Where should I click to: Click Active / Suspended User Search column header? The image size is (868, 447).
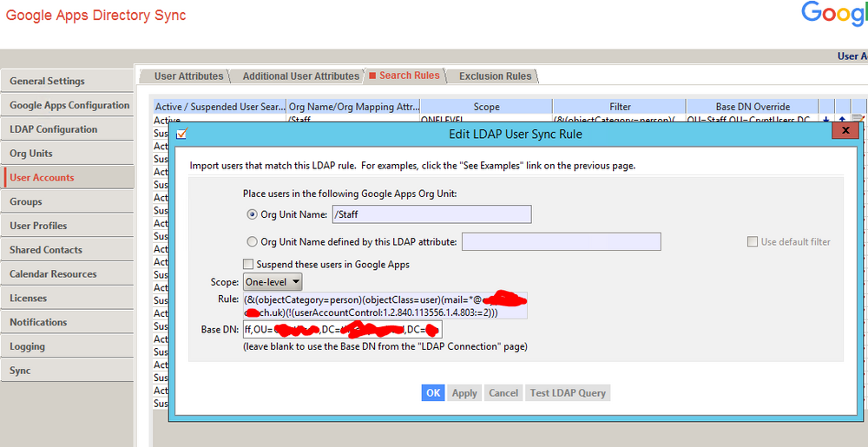point(220,107)
